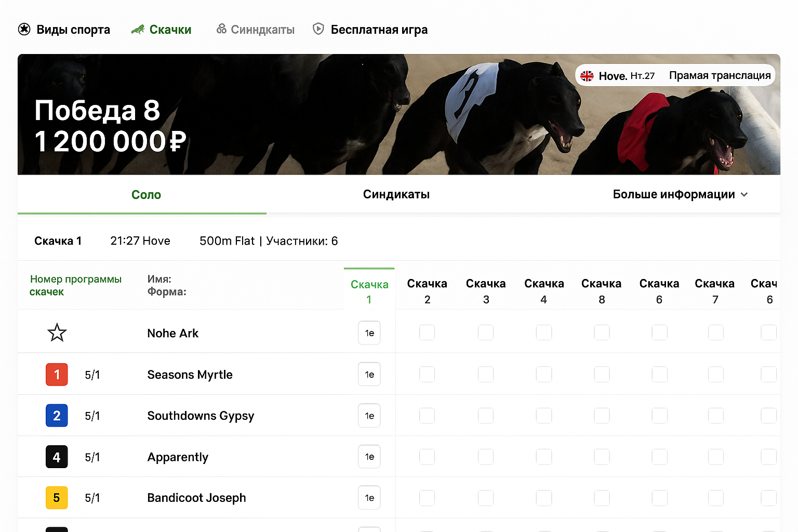Click red number 1 badge for Seasons Myrtle
This screenshot has width=798, height=532.
point(57,375)
